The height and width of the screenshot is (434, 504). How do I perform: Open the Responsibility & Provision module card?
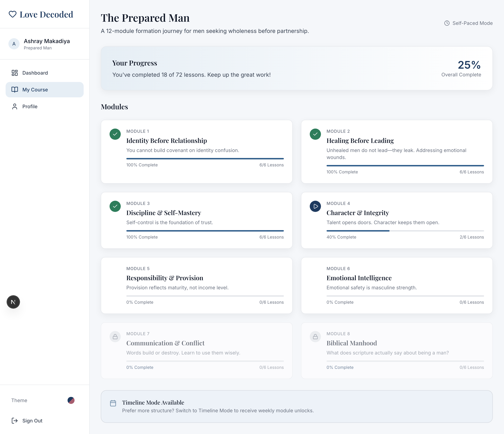165,278
